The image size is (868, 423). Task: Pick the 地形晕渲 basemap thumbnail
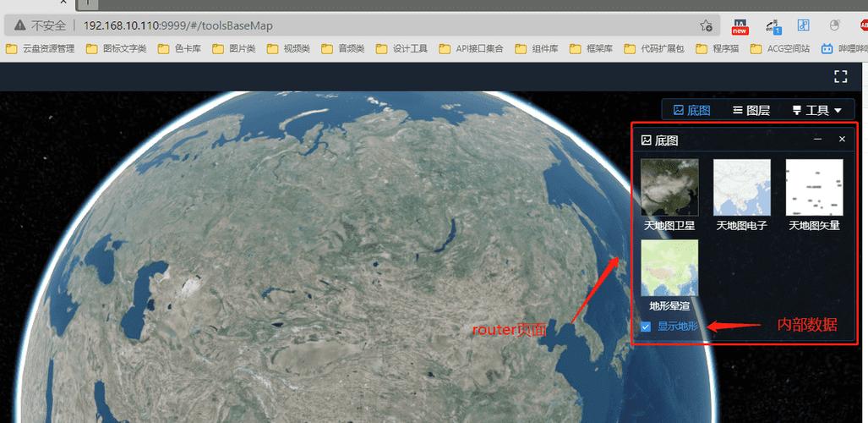click(x=669, y=267)
